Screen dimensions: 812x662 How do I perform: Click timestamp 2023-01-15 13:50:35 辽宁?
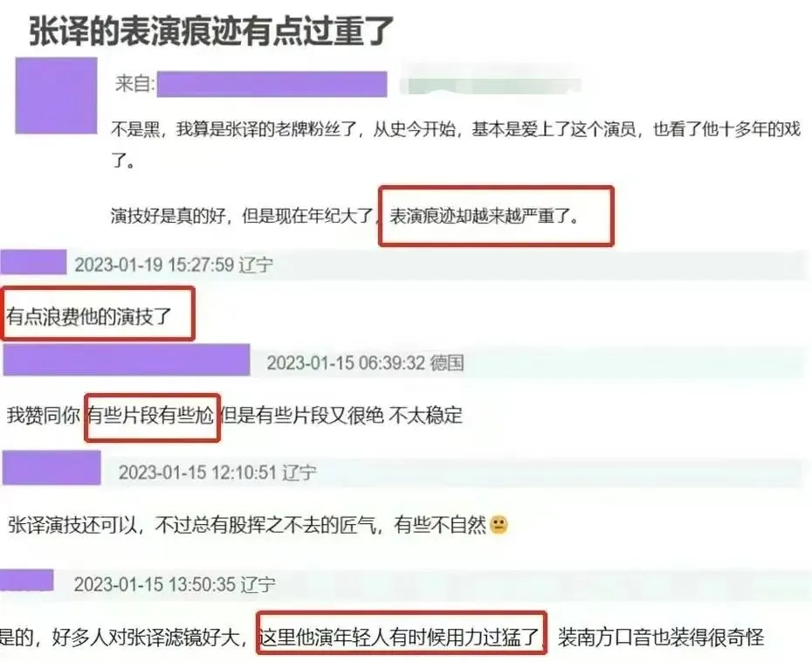coord(174,585)
